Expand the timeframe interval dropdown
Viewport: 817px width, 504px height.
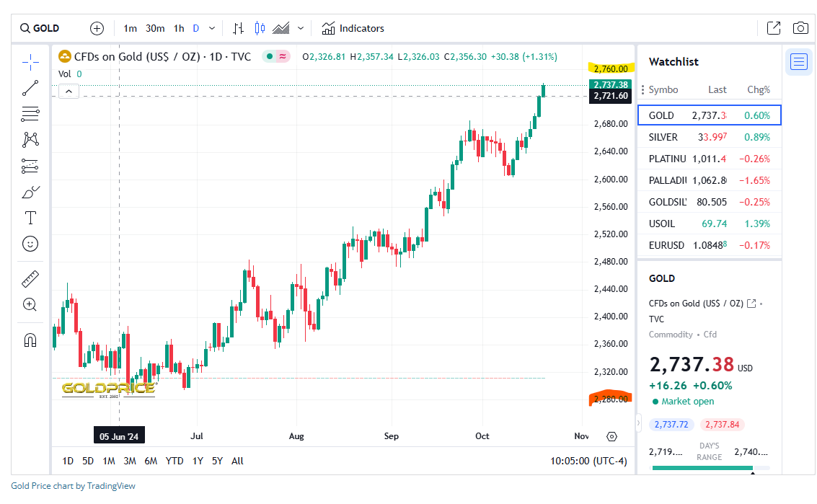pyautogui.click(x=212, y=28)
